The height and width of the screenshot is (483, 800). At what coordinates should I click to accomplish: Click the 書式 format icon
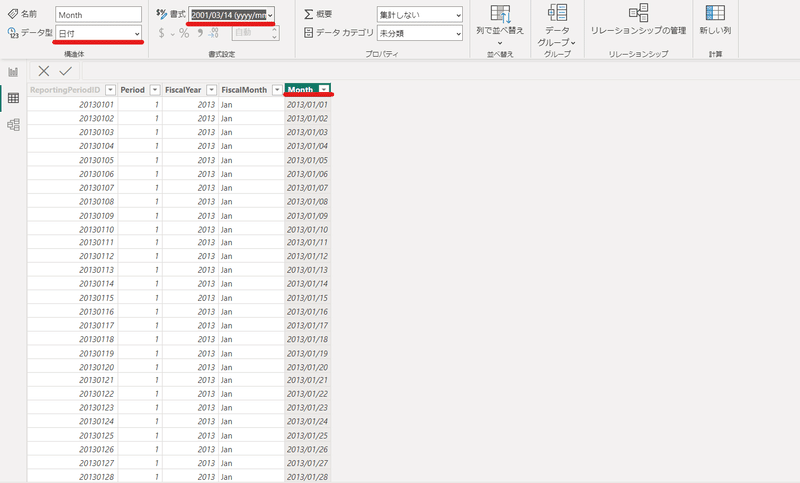[162, 14]
